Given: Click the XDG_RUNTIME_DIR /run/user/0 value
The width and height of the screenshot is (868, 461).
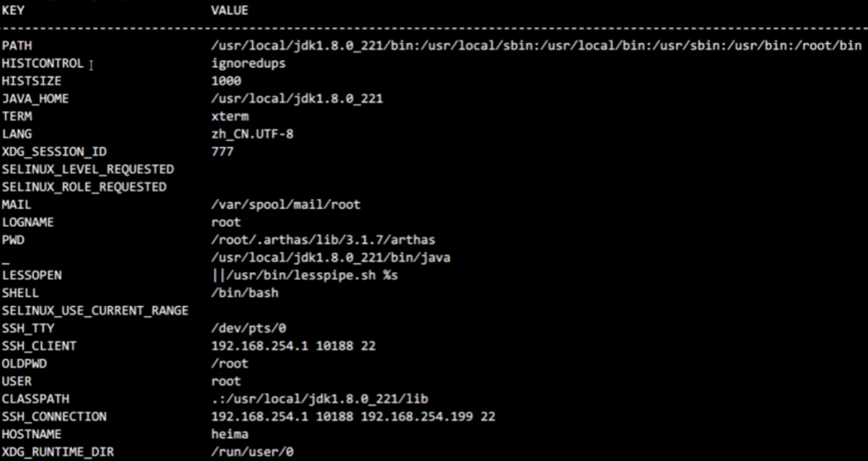Looking at the screenshot, I should pyautogui.click(x=253, y=452).
